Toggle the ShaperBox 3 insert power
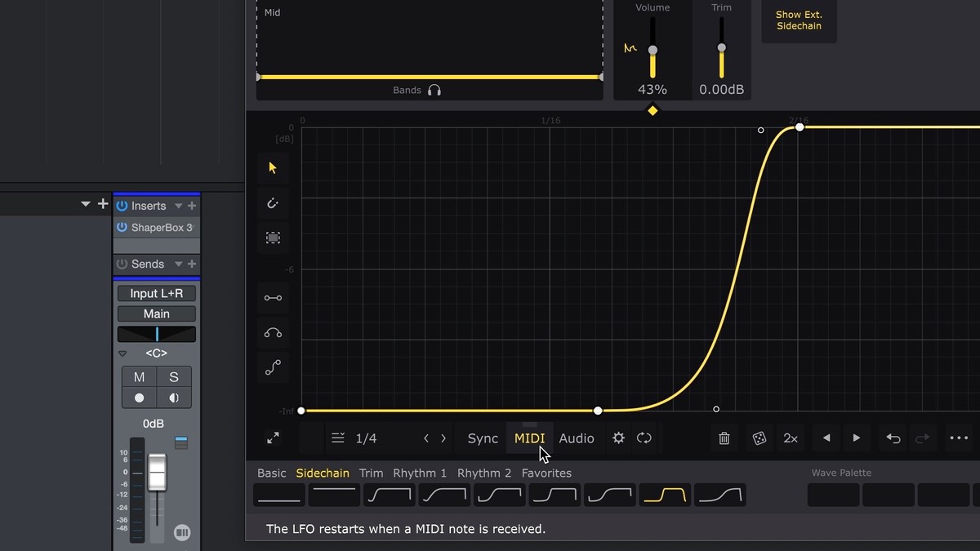 [x=122, y=228]
